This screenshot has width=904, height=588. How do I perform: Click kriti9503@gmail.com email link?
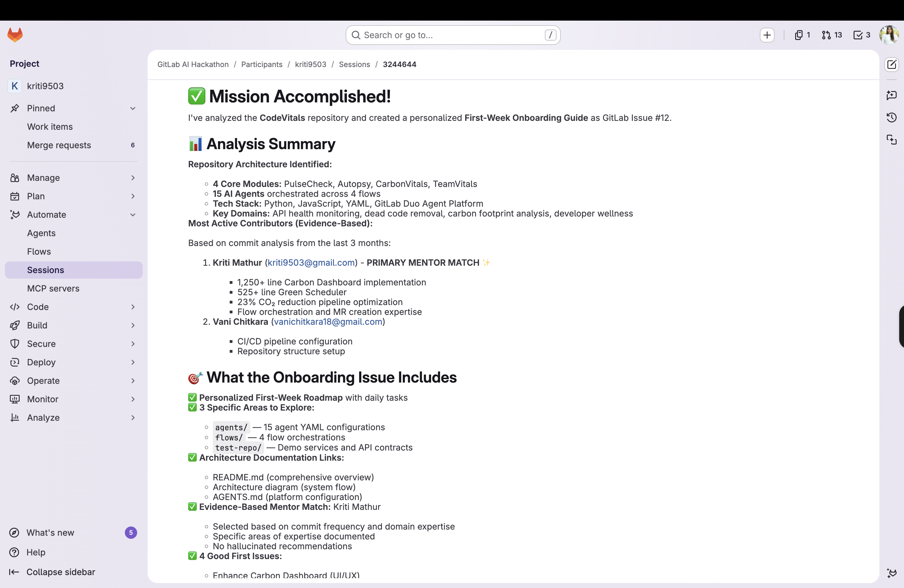click(311, 262)
